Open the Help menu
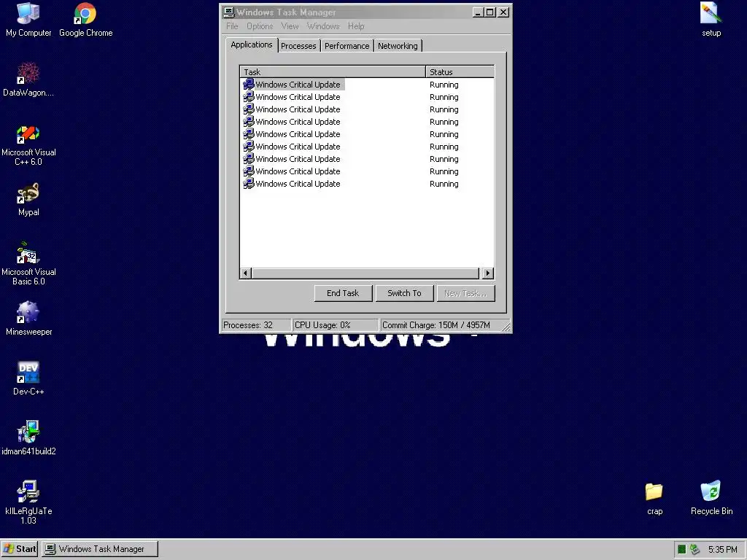 [x=356, y=26]
